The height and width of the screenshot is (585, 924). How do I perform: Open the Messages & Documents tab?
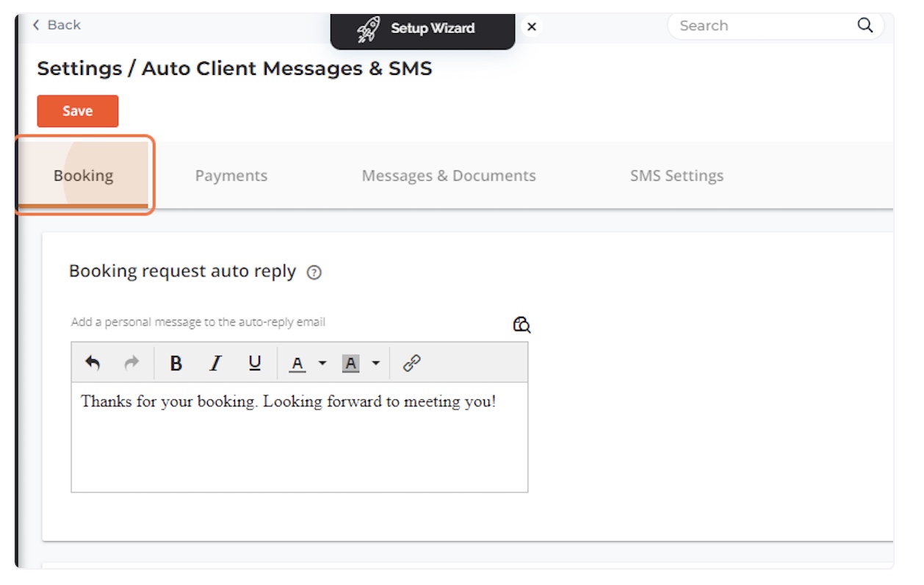(448, 176)
